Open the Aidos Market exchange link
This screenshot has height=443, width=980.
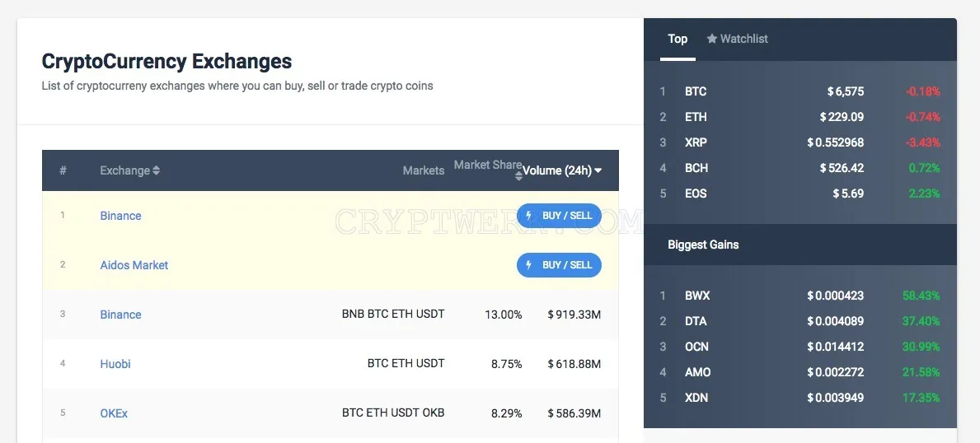(x=134, y=265)
